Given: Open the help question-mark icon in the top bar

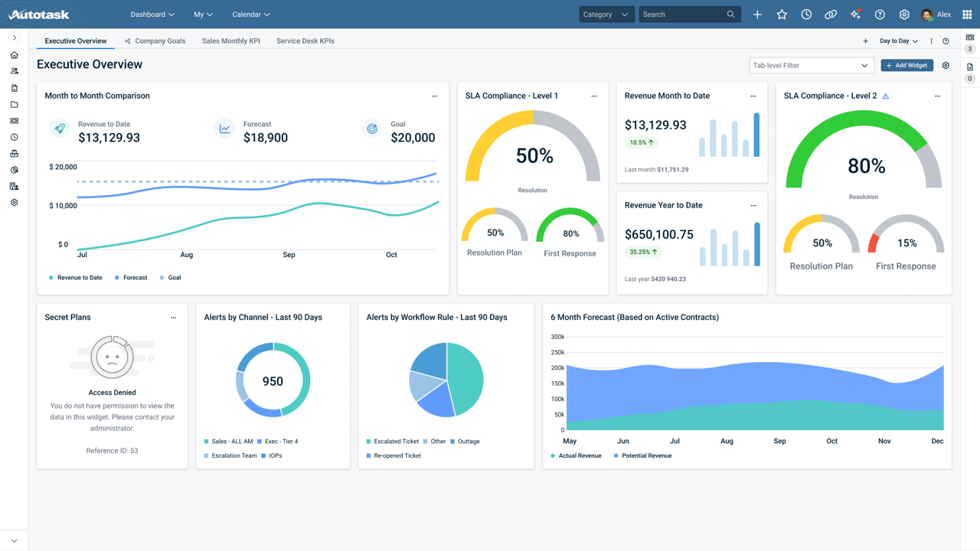Looking at the screenshot, I should pos(880,14).
